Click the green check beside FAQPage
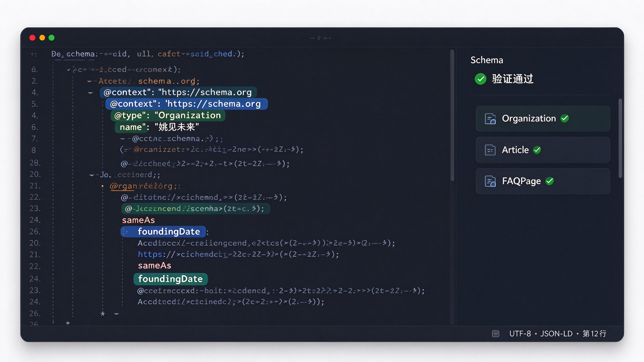Image resolution: width=644 pixels, height=362 pixels. point(549,181)
